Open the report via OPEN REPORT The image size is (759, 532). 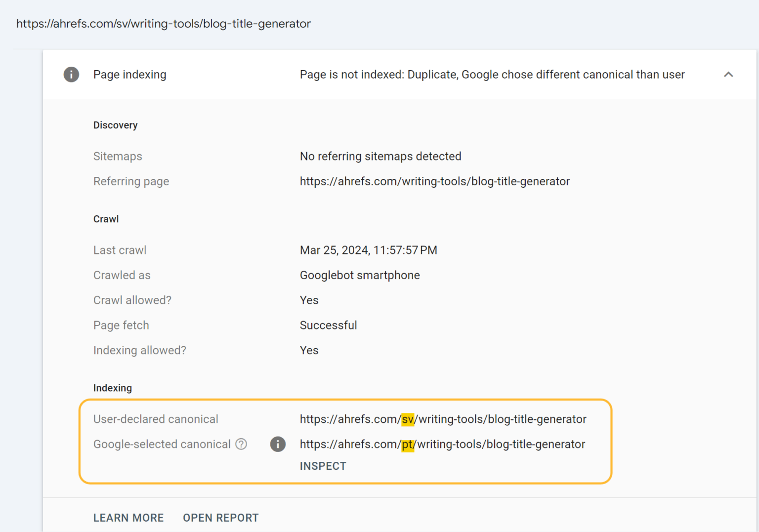(x=221, y=517)
